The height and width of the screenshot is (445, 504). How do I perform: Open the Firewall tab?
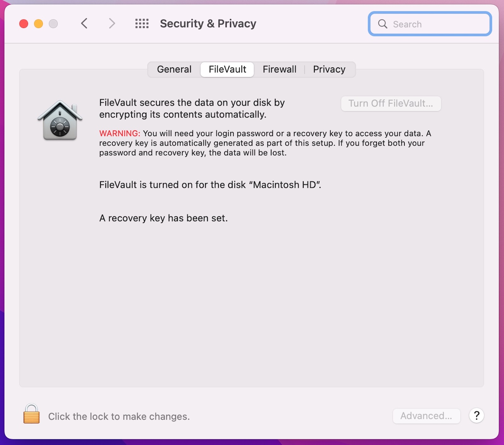click(x=279, y=69)
